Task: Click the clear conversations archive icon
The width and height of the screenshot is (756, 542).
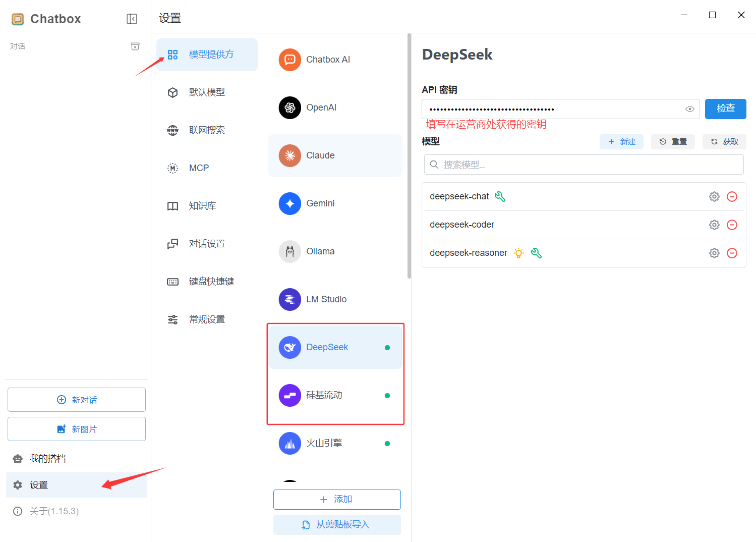Action: point(135,46)
